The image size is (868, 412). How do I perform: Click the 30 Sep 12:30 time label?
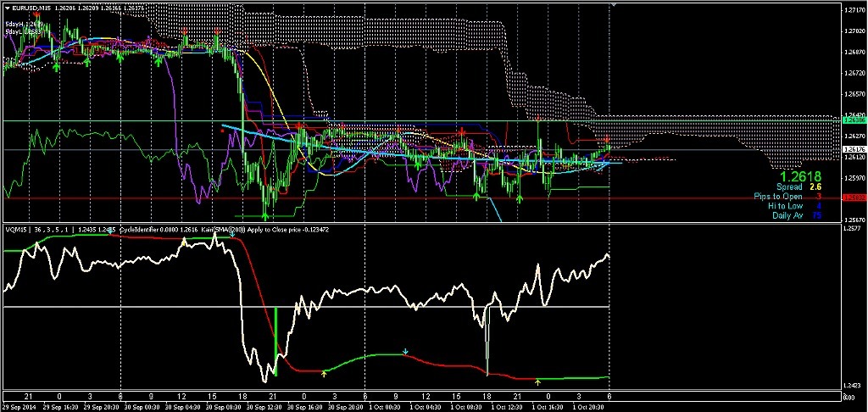(263, 406)
